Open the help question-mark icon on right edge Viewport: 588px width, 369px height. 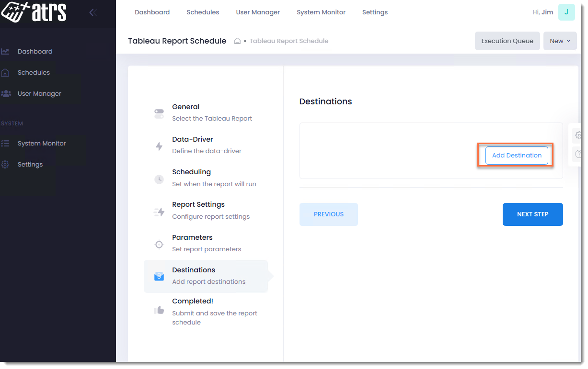pos(578,154)
